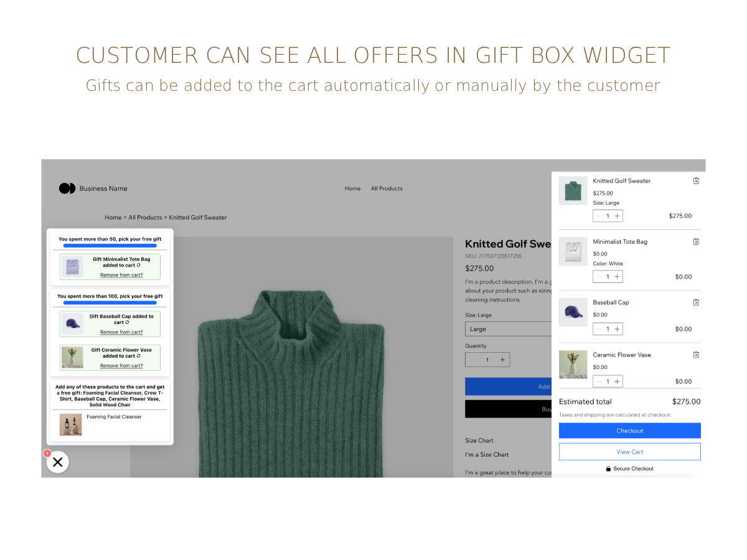The width and height of the screenshot is (747, 560).
Task: Click the Business Name logo icon
Action: click(x=67, y=189)
